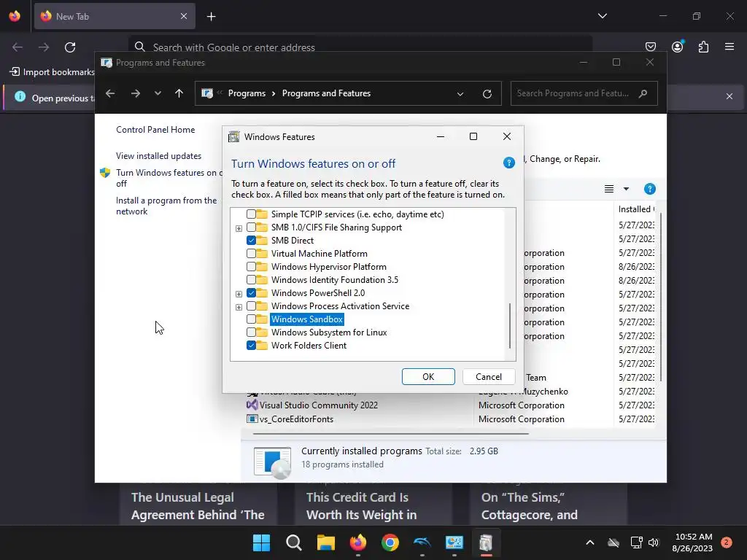747x560 pixels.
Task: Open a new Firefox tab
Action: tap(211, 17)
